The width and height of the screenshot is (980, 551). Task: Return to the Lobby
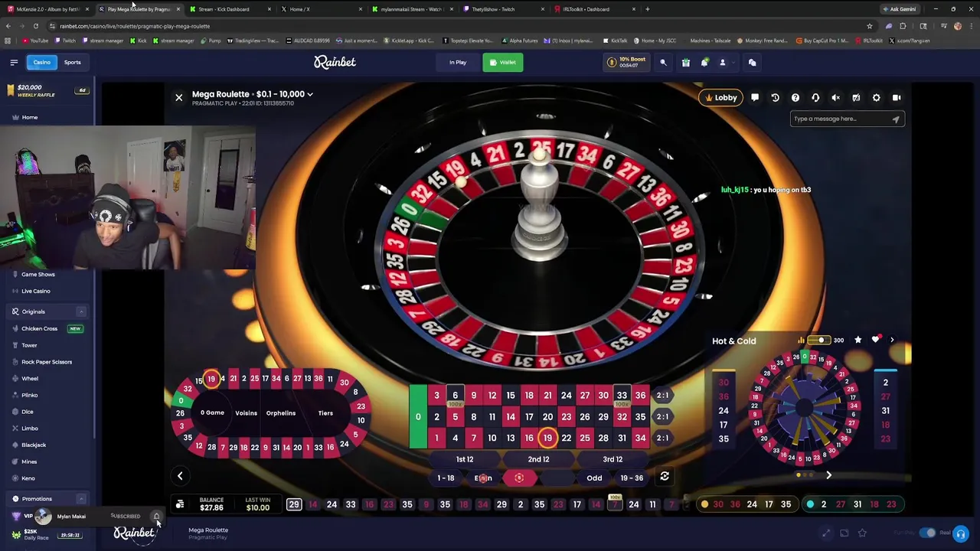[720, 98]
